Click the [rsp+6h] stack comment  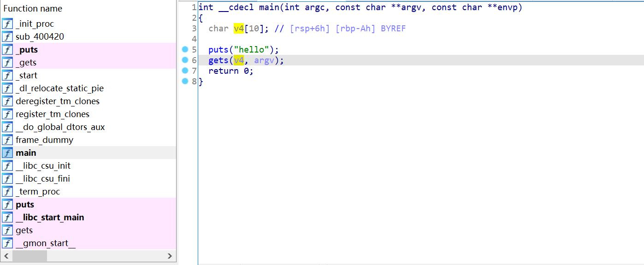[310, 29]
